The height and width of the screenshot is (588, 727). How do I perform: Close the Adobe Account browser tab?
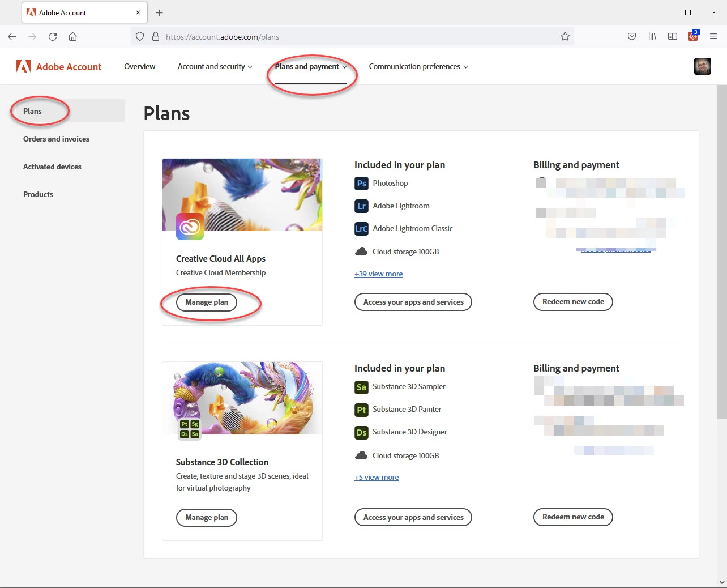[x=138, y=12]
